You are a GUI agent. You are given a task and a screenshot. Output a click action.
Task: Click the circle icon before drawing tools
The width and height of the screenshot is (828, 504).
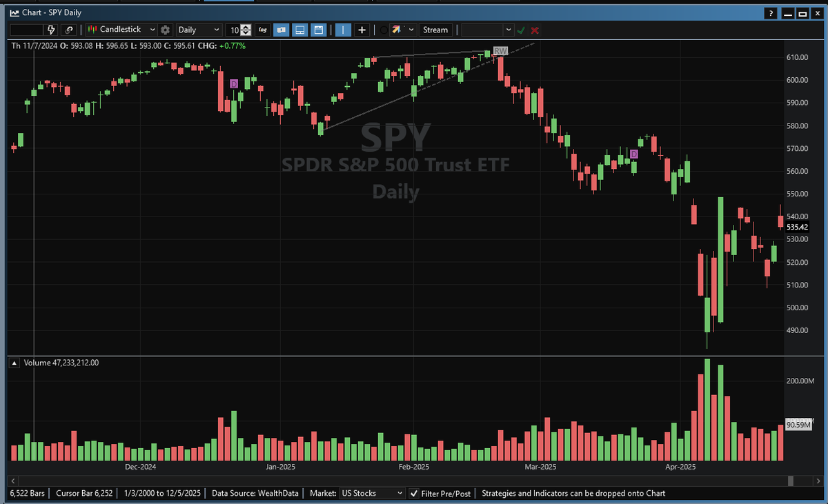click(384, 30)
